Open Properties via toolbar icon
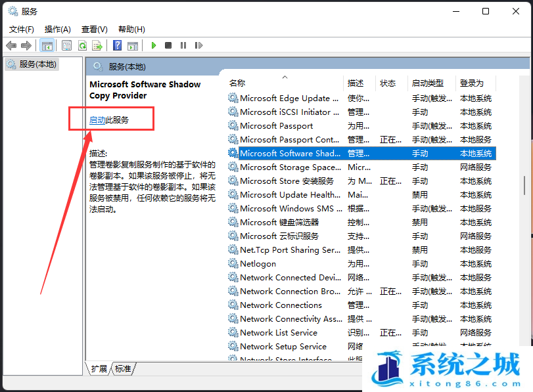533x392 pixels. click(x=66, y=45)
